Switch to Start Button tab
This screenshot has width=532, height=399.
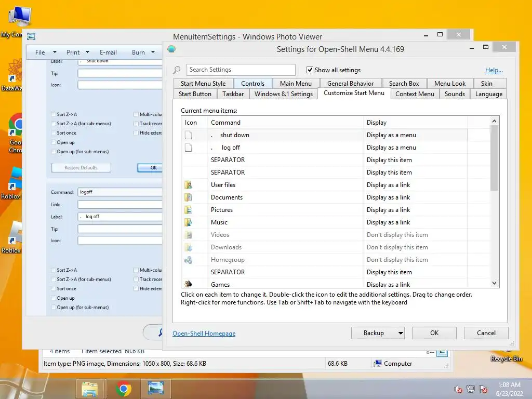[195, 94]
